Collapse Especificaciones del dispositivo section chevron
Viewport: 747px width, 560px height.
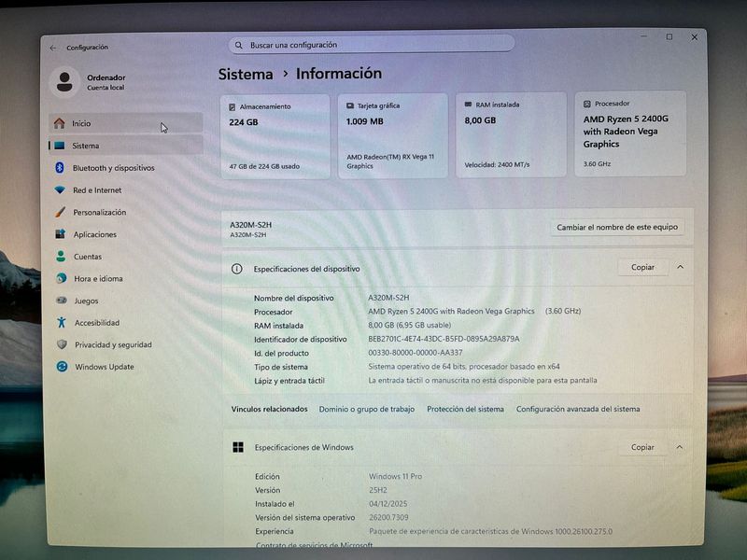(681, 267)
